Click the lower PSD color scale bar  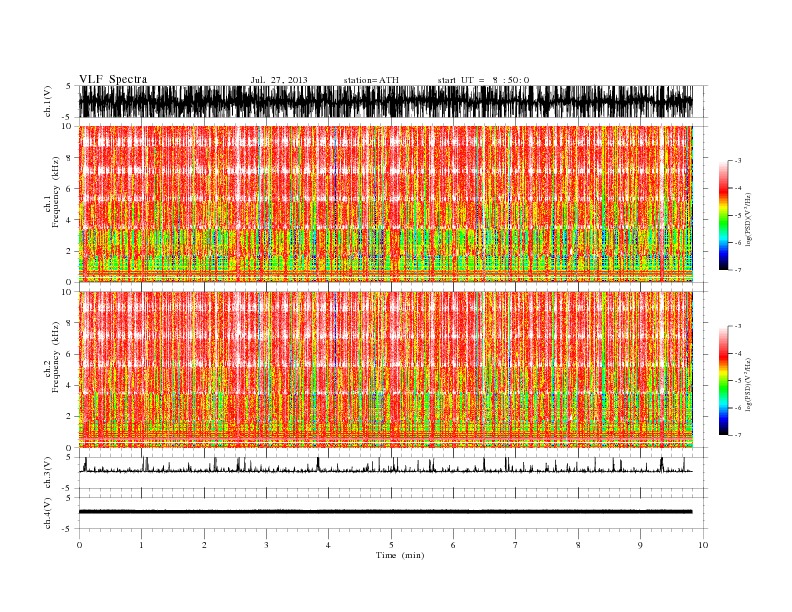pos(723,381)
